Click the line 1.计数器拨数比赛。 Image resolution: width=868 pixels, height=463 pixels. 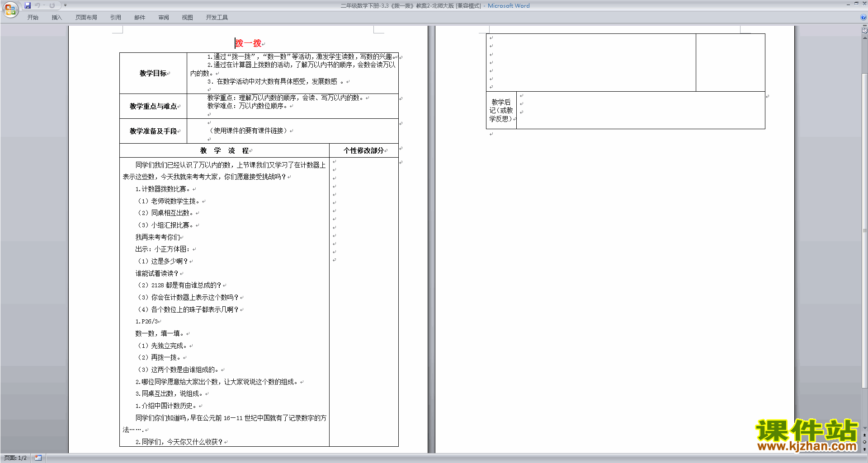(x=163, y=189)
